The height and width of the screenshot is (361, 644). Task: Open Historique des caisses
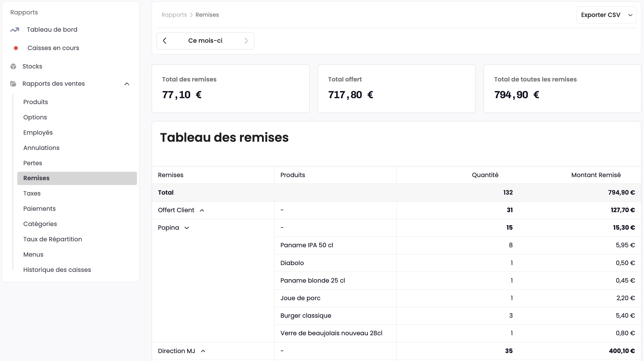pyautogui.click(x=57, y=270)
